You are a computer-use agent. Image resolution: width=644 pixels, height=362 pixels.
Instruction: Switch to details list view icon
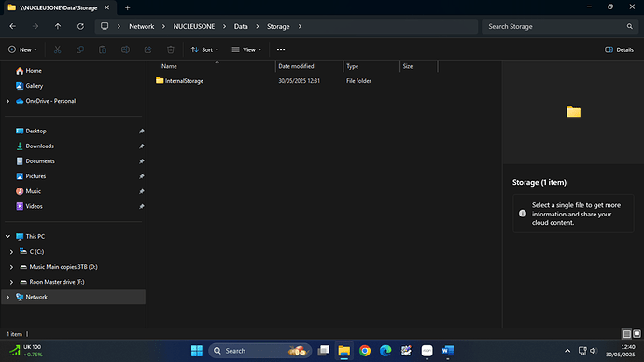[x=627, y=334]
